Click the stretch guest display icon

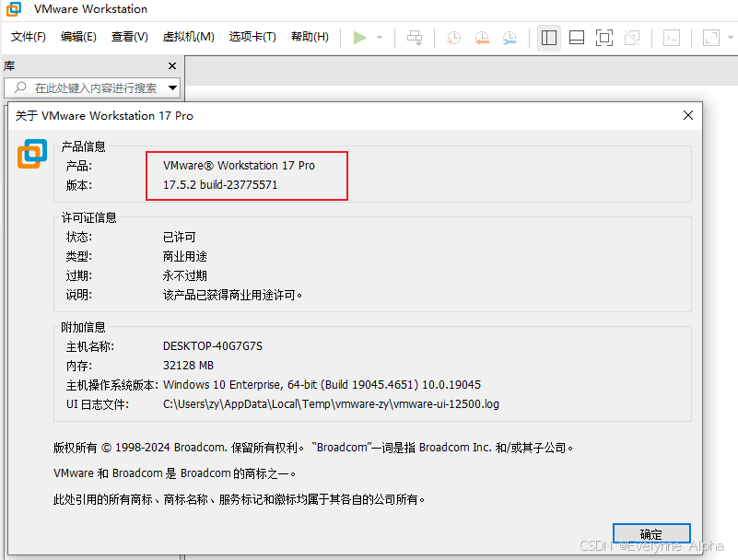coord(711,38)
